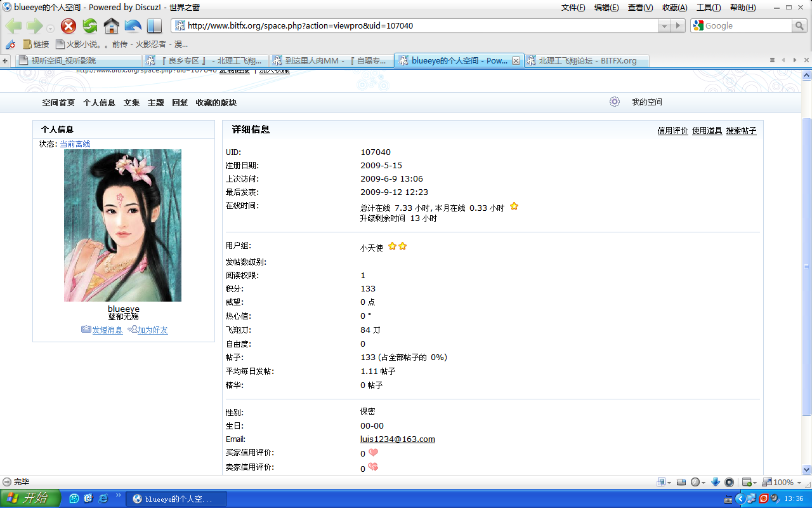Open the 搜索帖子 link
The image size is (812, 508).
741,131
